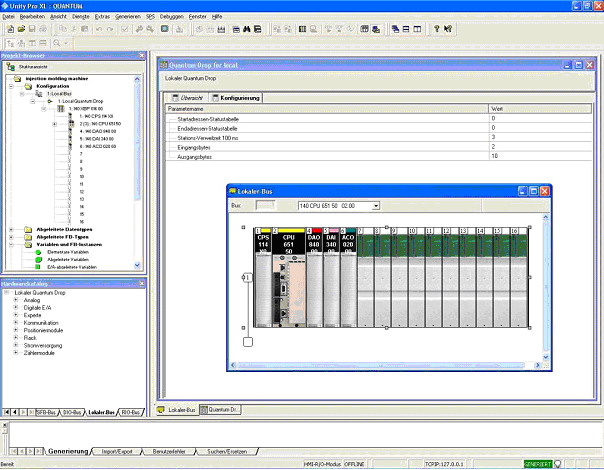
Task: Click the DAO 840 module in rack slot 4
Action: tap(314, 277)
